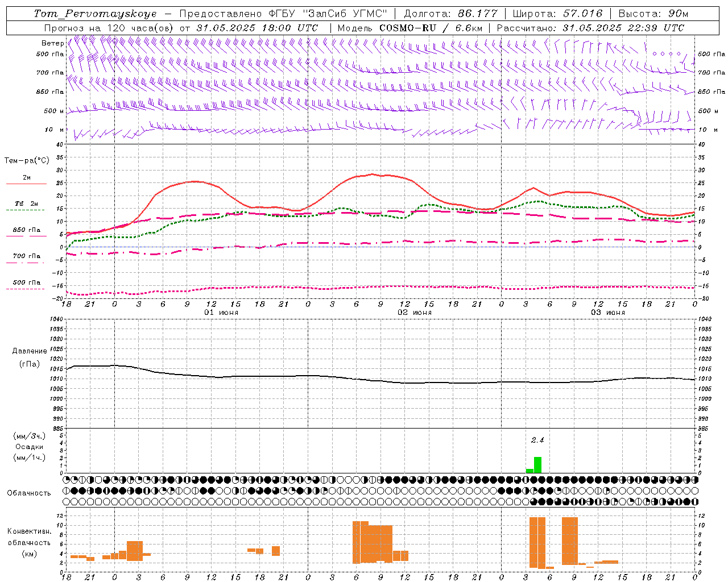Click the 500 гПа entry in the temperature legend
Image resolution: width=728 pixels, height=582 pixels.
coord(27,282)
